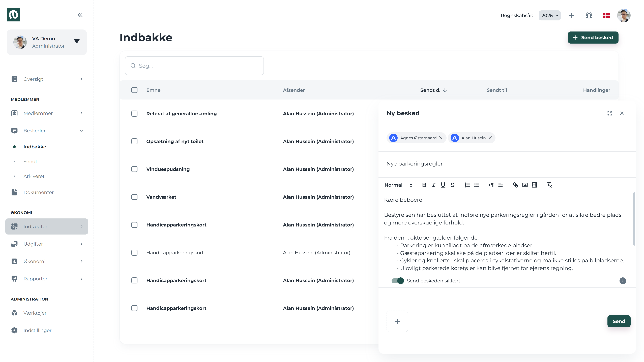The image size is (644, 362).
Task: Collapse the sidebar with double-chevron icon
Action: point(80,15)
